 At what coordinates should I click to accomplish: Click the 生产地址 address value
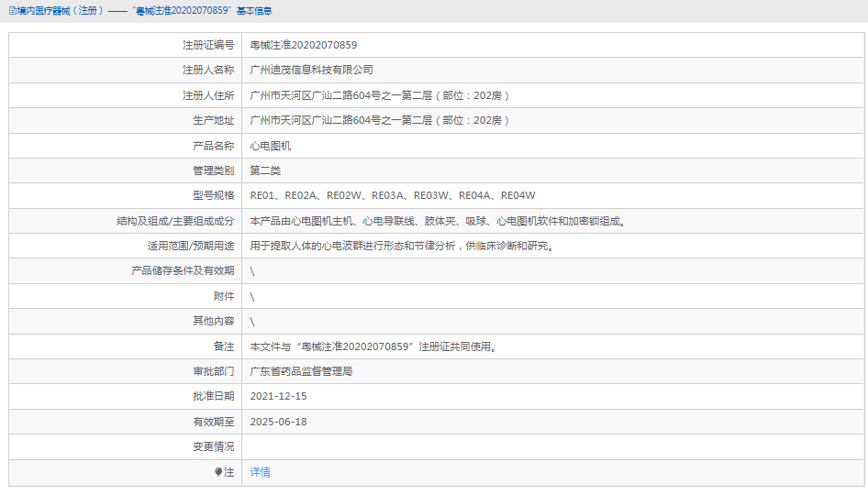click(379, 121)
